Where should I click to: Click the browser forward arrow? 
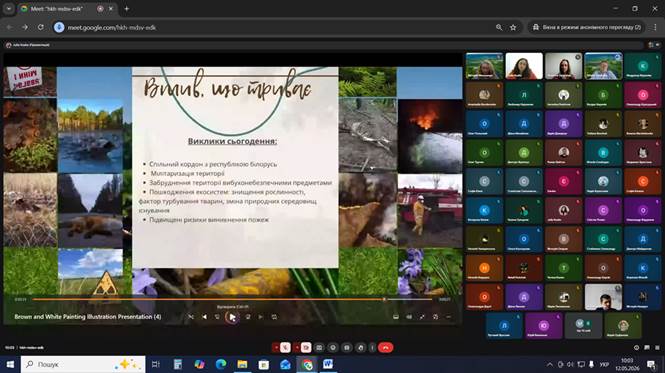tap(25, 27)
